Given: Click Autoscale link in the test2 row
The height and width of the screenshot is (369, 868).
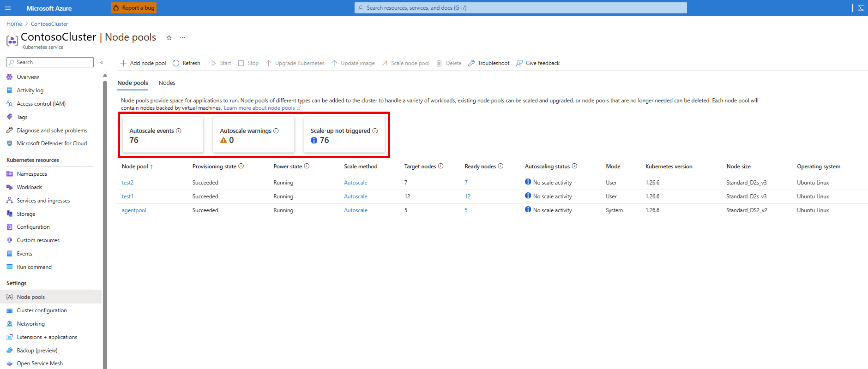Looking at the screenshot, I should [356, 183].
